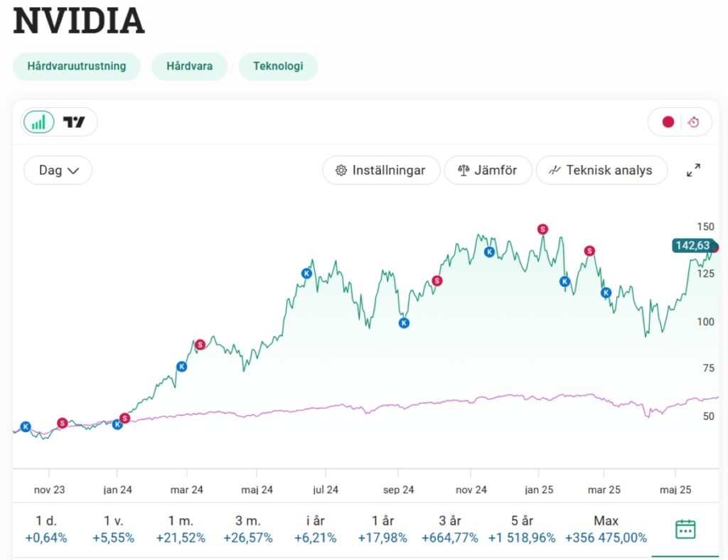Select the 3 m. period tab
This screenshot has width=728, height=560.
tap(248, 529)
